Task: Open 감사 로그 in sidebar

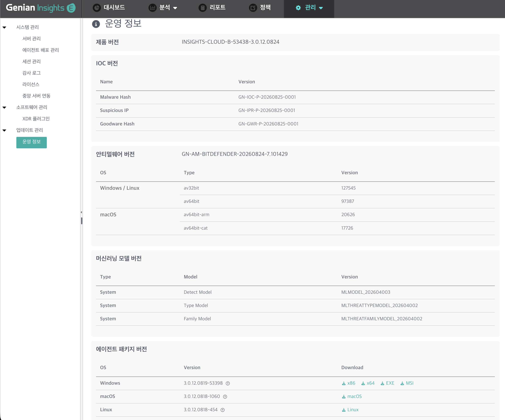Action: click(x=31, y=73)
